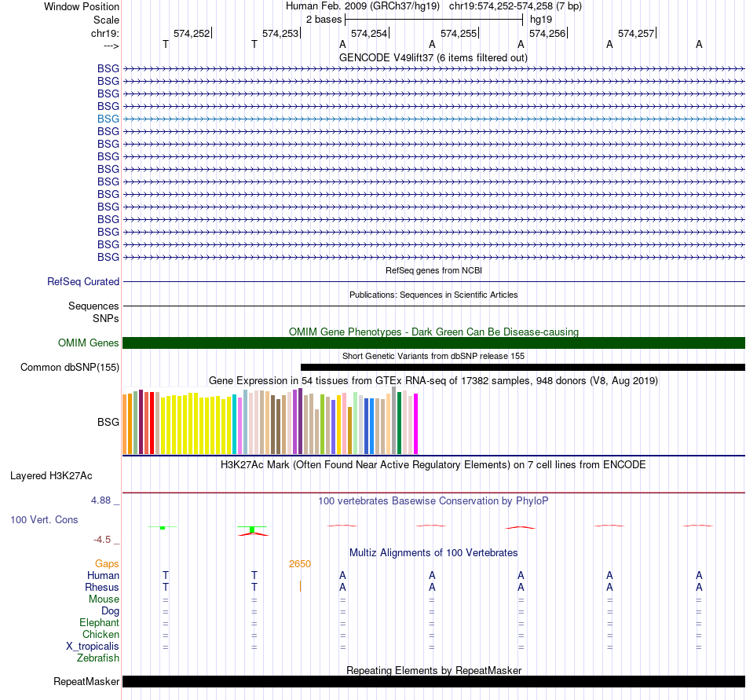746x700 pixels.
Task: Click the Chicken species label
Action: click(101, 634)
